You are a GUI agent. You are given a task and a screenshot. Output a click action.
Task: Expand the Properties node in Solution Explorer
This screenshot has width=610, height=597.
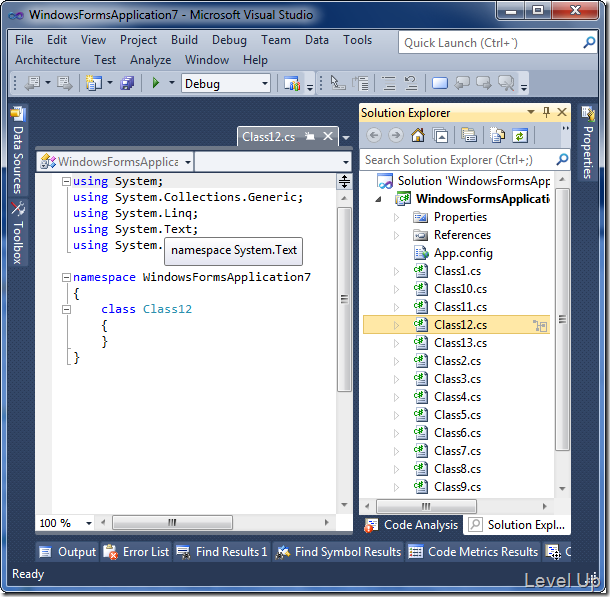coord(396,217)
